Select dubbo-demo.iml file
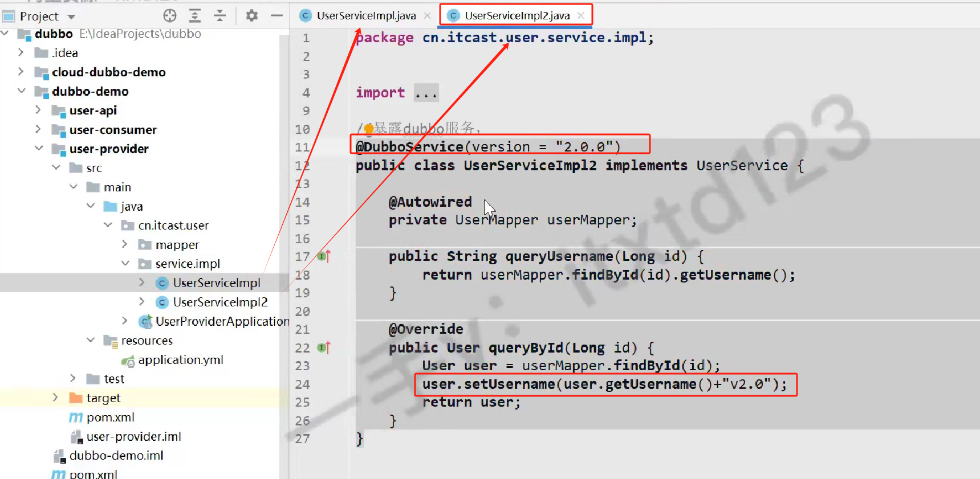The height and width of the screenshot is (479, 980). pyautogui.click(x=116, y=456)
